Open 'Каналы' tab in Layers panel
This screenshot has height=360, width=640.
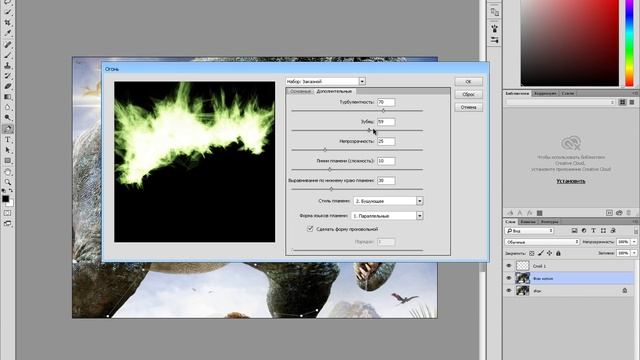(x=528, y=222)
